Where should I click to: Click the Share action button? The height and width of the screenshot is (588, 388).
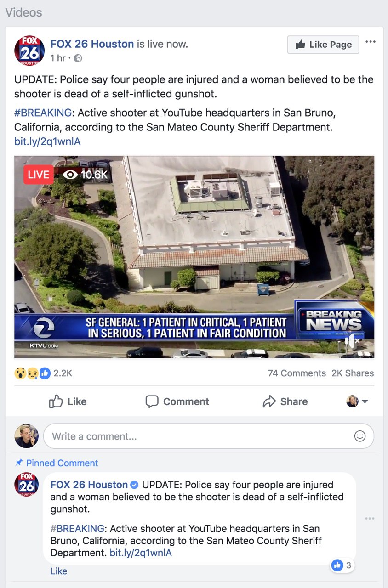pyautogui.click(x=285, y=401)
